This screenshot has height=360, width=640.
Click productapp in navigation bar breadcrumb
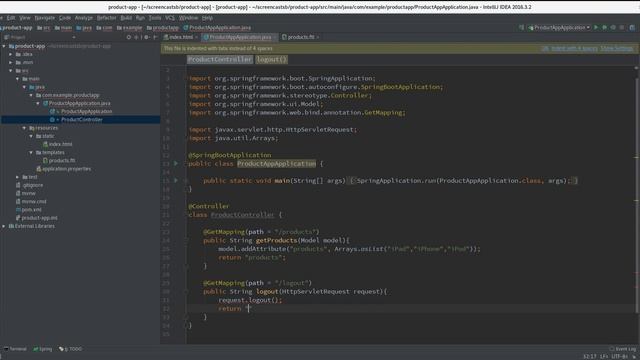(x=163, y=28)
